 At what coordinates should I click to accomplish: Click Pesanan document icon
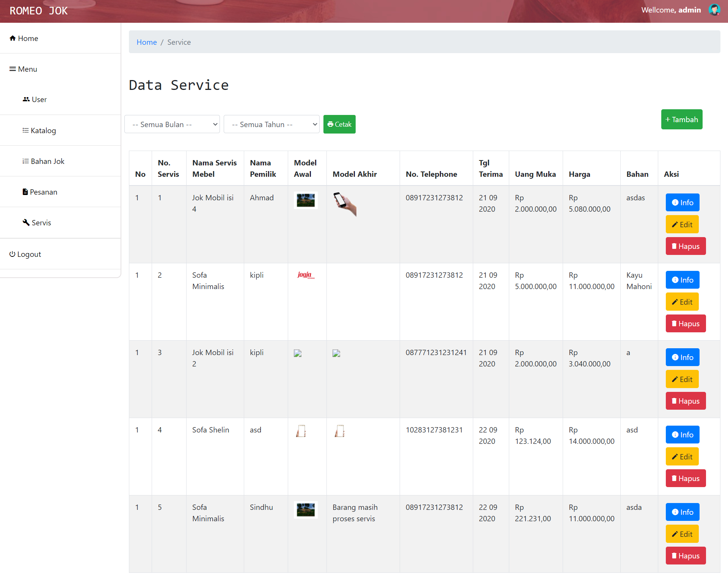pyautogui.click(x=25, y=192)
